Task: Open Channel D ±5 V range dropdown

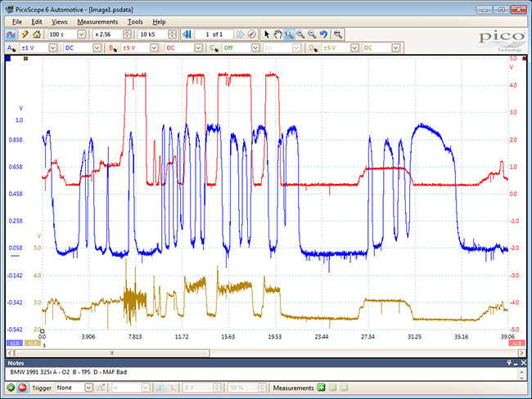Action: (x=354, y=48)
